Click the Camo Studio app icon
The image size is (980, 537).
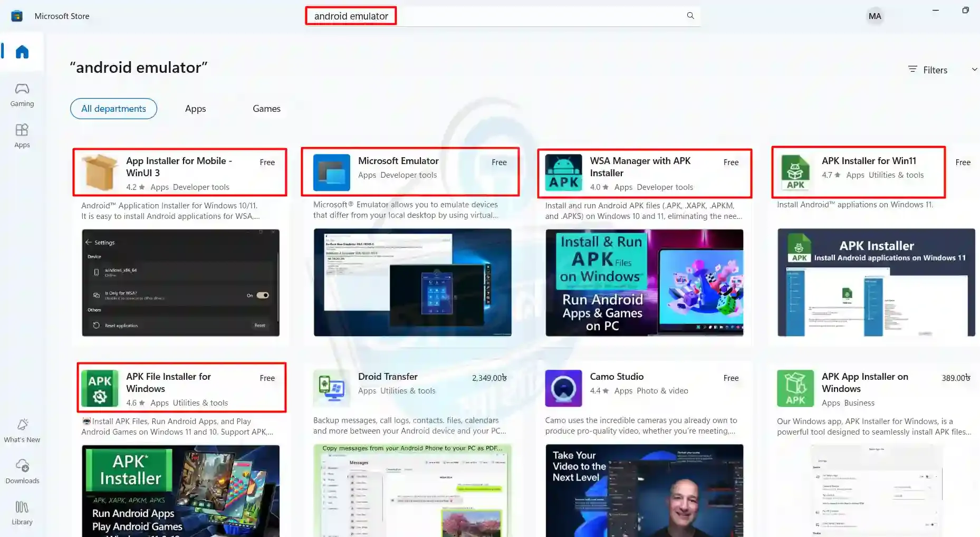(563, 388)
